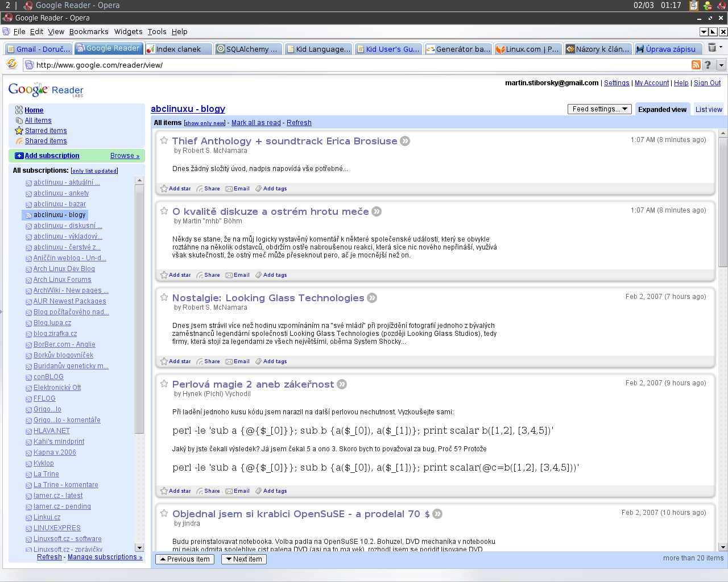728x582 pixels.
Task: Star the Perlová magie 2 post
Action: pos(164,384)
